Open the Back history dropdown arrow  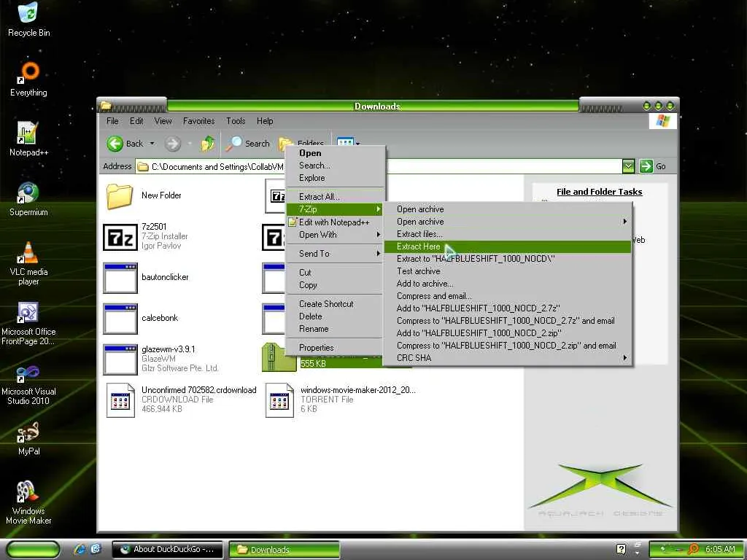tap(152, 144)
